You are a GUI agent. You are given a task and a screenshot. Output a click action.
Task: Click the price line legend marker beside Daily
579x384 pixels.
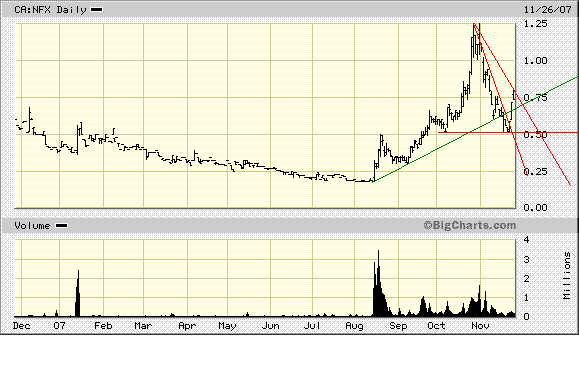tap(97, 10)
